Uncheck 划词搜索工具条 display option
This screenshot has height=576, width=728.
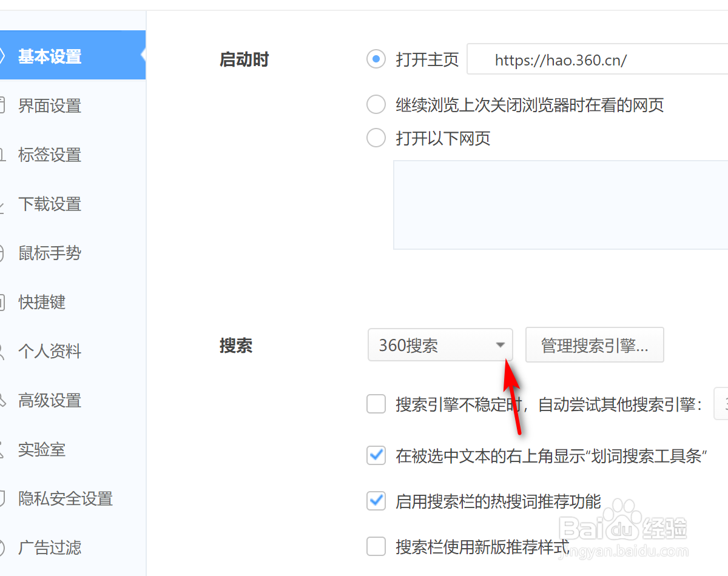(376, 455)
